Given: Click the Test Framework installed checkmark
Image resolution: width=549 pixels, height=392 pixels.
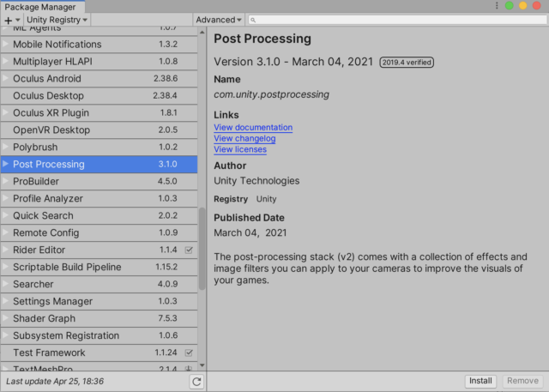Looking at the screenshot, I should (x=189, y=353).
